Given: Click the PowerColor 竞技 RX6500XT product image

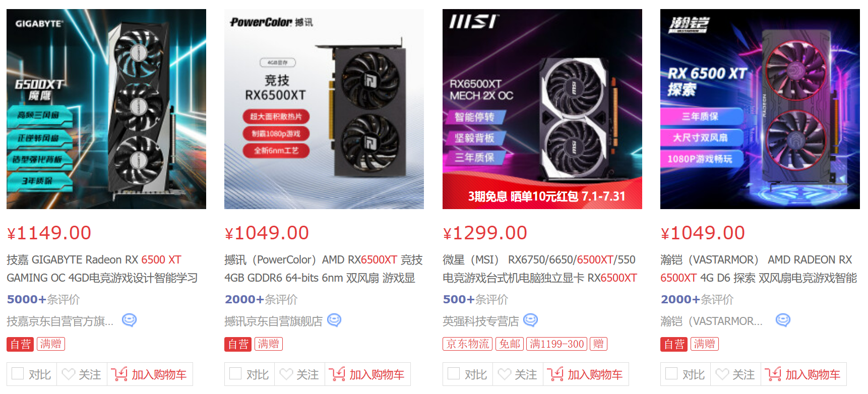Looking at the screenshot, I should [324, 109].
